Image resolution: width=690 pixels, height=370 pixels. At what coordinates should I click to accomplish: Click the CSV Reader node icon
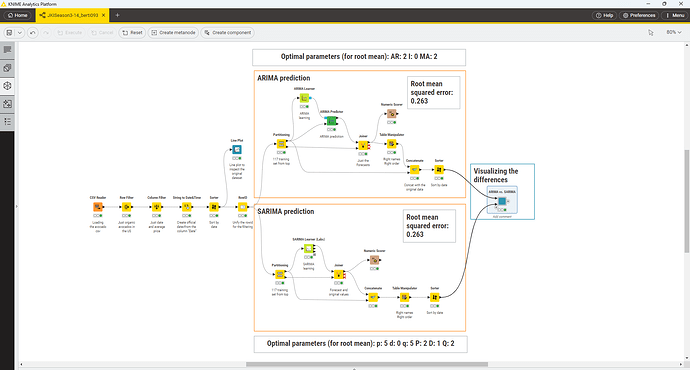point(98,207)
